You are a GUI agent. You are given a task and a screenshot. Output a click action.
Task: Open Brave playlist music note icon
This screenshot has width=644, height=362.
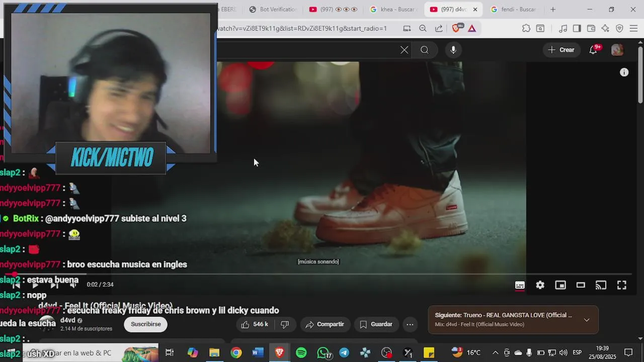click(x=563, y=28)
